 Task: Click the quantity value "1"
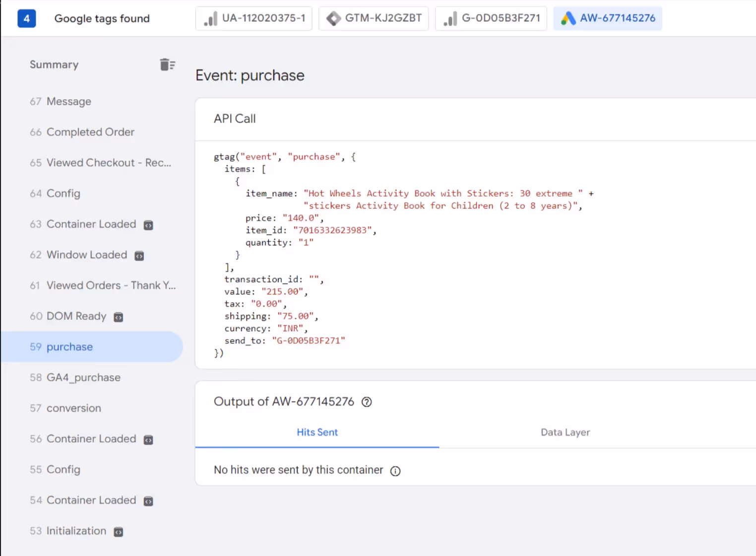[x=306, y=243]
